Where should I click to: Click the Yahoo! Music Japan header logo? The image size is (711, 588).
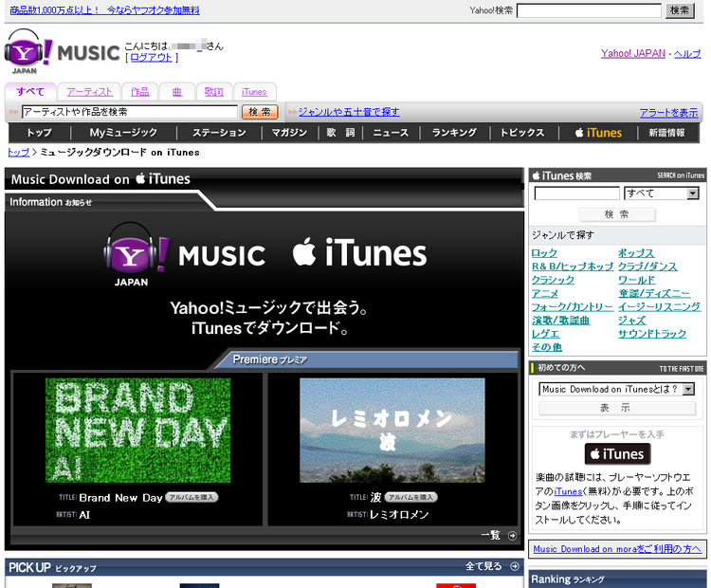click(x=62, y=52)
